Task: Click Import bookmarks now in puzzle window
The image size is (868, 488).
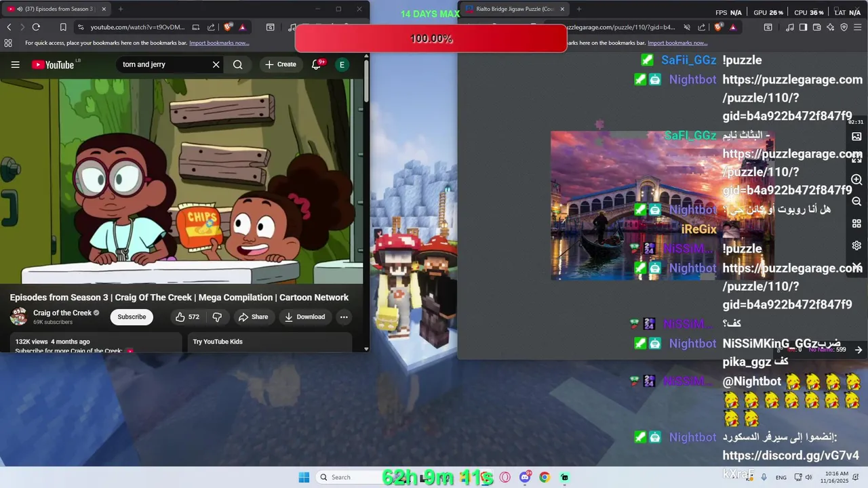Action: [x=677, y=43]
